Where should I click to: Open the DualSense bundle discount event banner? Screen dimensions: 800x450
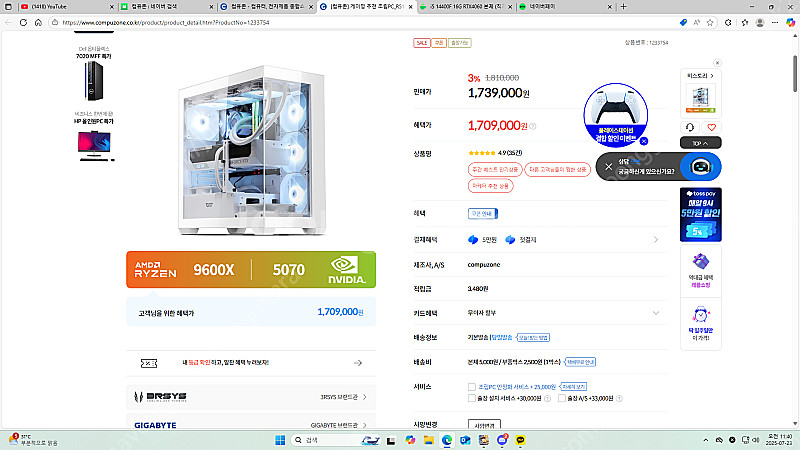click(x=615, y=113)
